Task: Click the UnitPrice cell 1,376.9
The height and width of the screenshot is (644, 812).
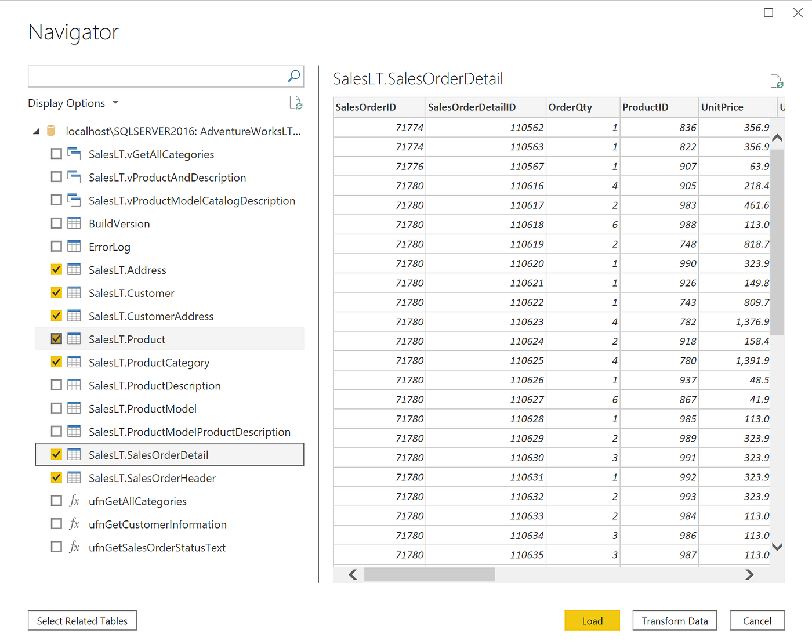Action: (x=735, y=322)
